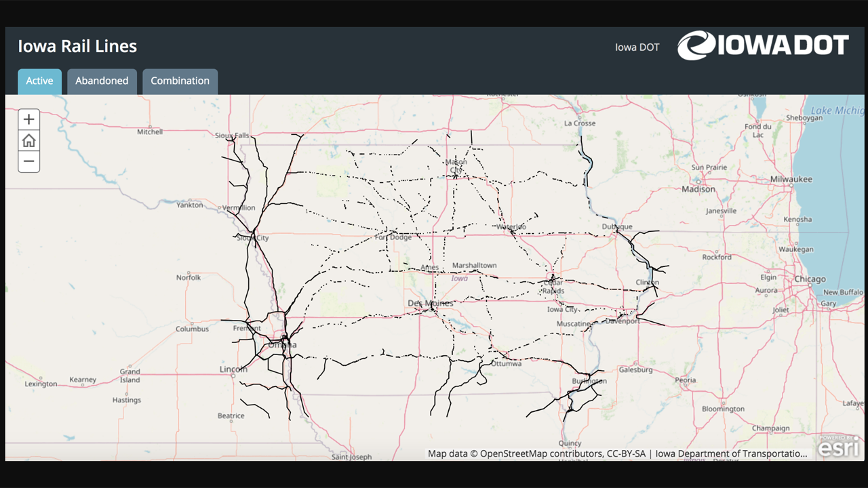Screen dimensions: 868x488
Task: Expand the map data attribution text
Action: (617, 453)
